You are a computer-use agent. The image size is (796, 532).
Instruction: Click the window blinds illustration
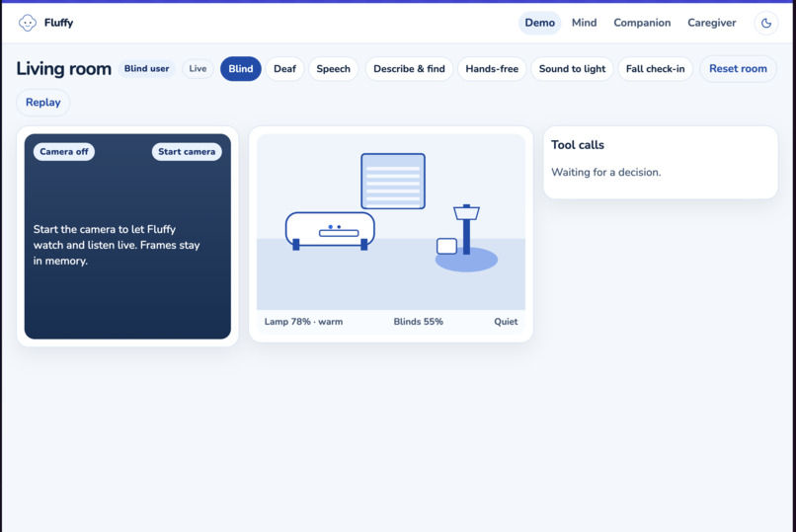coord(393,181)
